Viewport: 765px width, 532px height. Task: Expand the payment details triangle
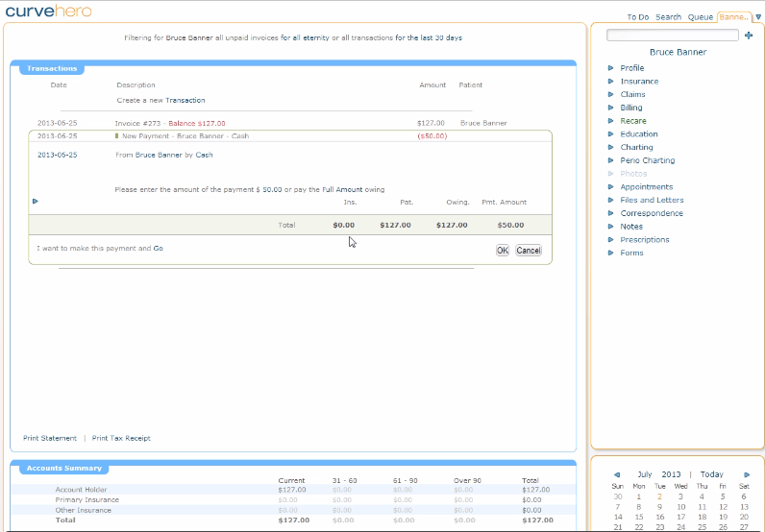coord(36,201)
